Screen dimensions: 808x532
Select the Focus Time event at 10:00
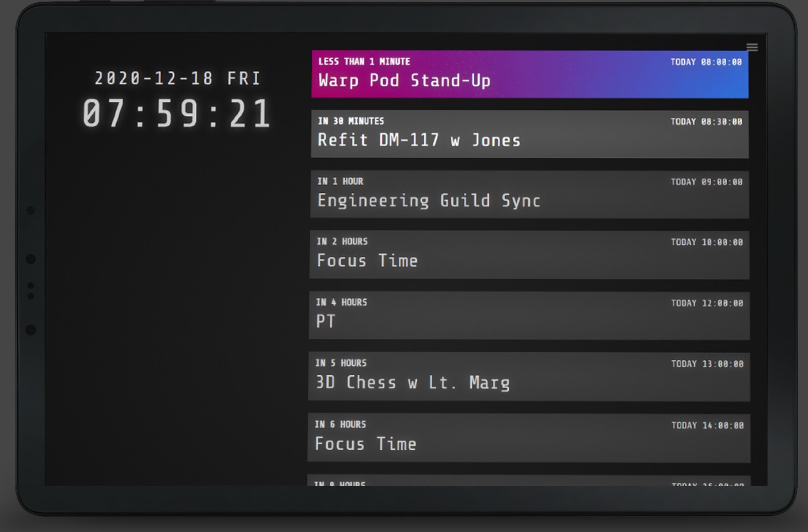tap(530, 255)
